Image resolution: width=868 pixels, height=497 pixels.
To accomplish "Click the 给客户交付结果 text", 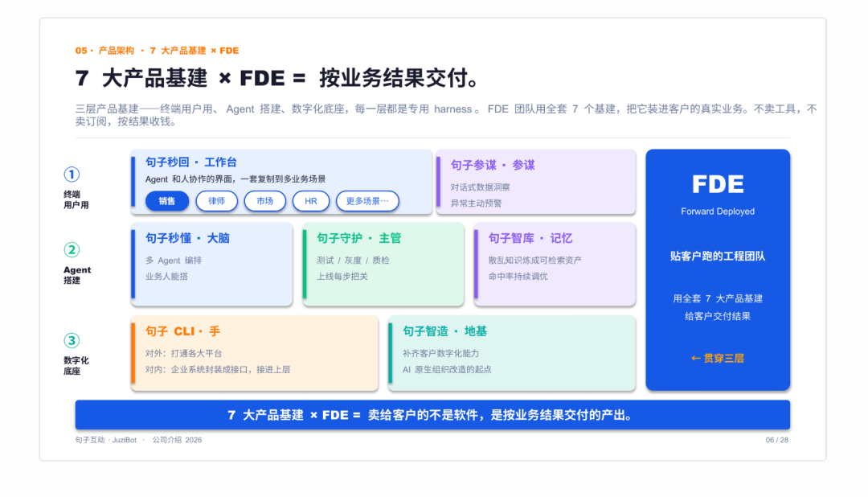I will [718, 316].
